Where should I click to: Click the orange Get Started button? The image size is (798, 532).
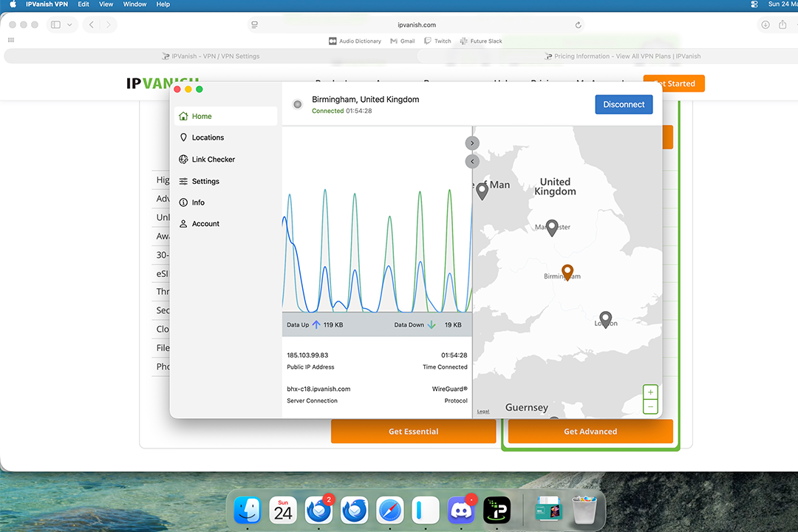point(674,83)
